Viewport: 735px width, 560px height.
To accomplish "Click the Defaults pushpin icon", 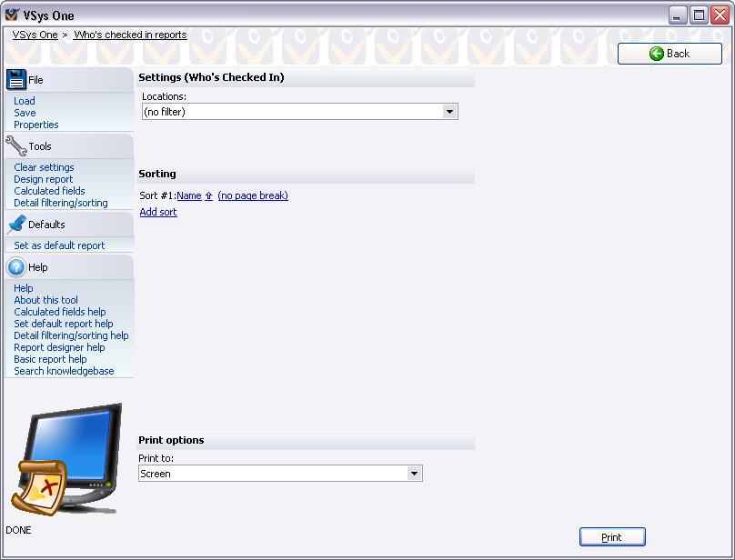I will click(x=17, y=225).
